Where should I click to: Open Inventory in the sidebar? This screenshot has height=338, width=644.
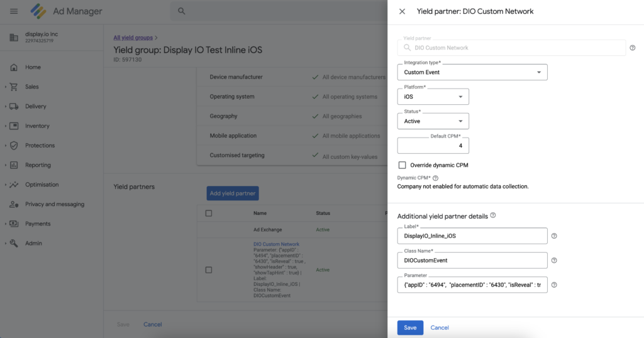coord(37,126)
